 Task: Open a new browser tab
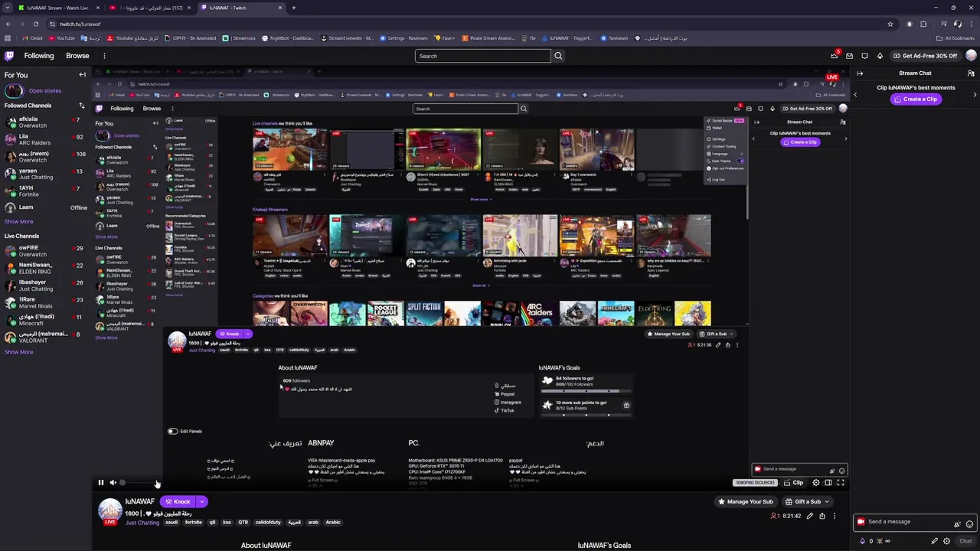tap(293, 8)
